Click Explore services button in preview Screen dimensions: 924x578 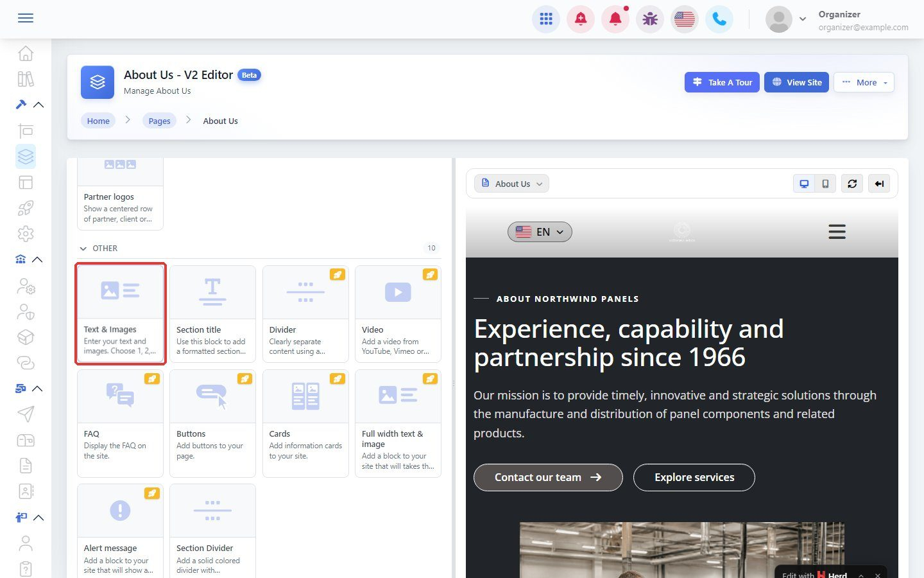pyautogui.click(x=694, y=477)
